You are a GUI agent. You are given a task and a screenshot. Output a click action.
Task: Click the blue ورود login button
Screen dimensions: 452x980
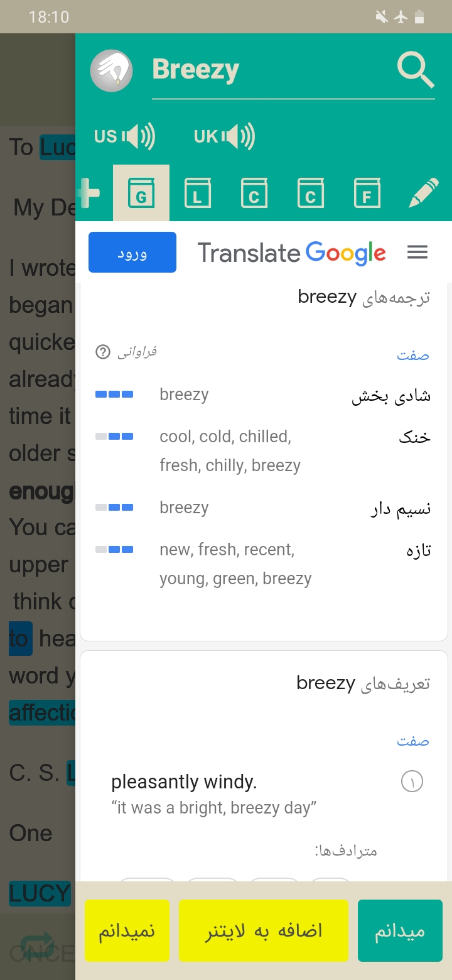click(x=132, y=253)
